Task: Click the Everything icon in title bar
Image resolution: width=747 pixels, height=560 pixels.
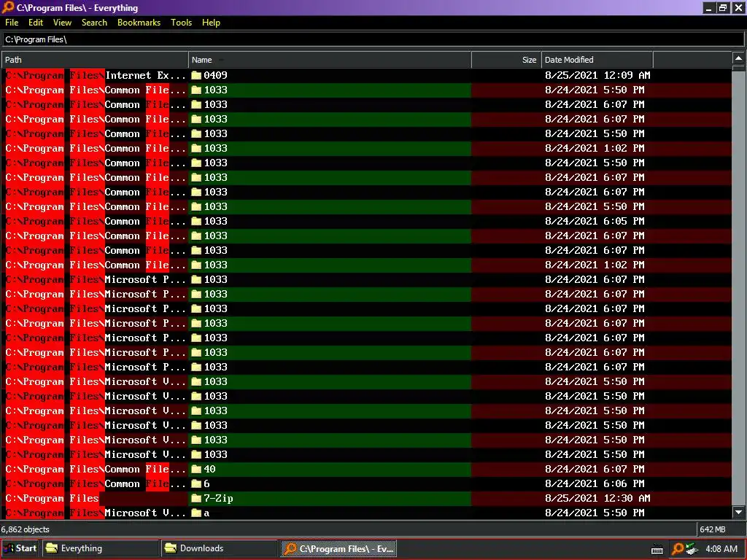Action: [x=8, y=7]
